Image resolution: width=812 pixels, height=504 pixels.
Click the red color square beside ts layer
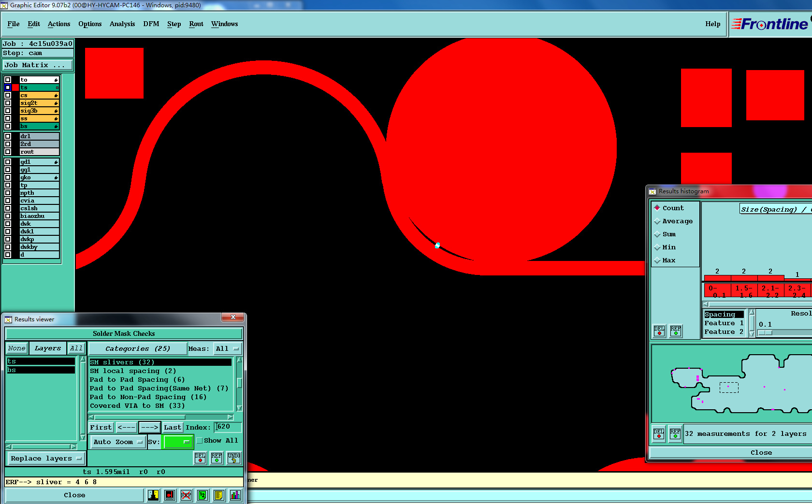pos(16,87)
